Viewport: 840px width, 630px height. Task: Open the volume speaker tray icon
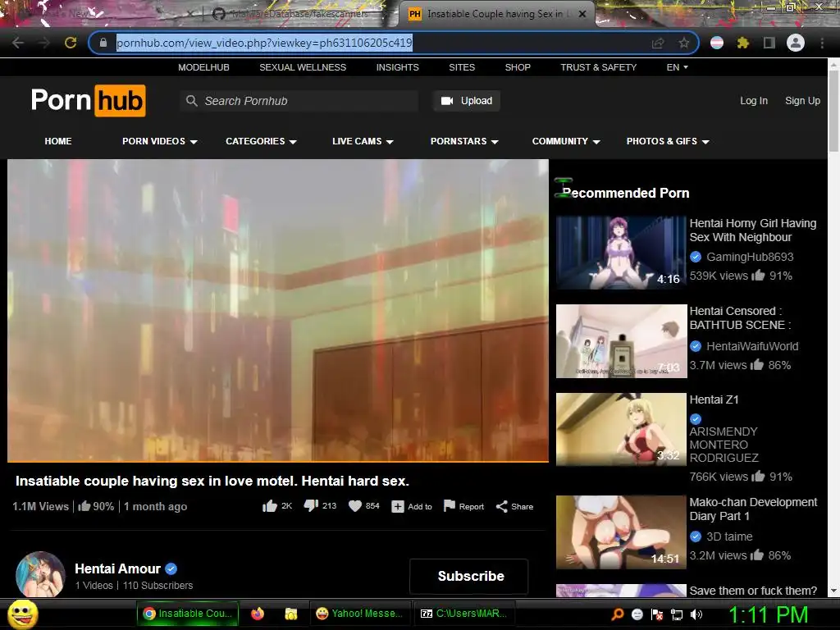point(696,614)
